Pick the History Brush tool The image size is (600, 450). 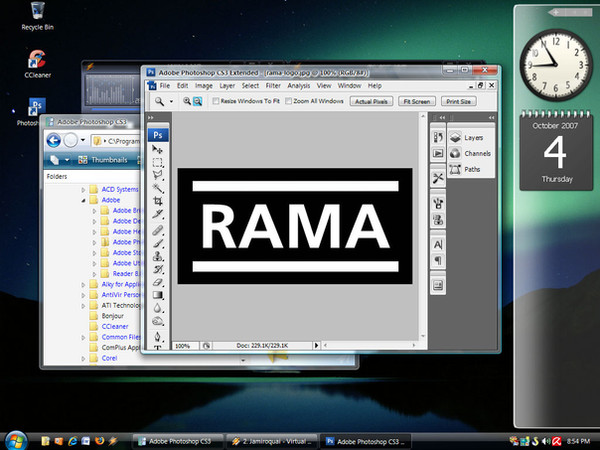point(158,269)
